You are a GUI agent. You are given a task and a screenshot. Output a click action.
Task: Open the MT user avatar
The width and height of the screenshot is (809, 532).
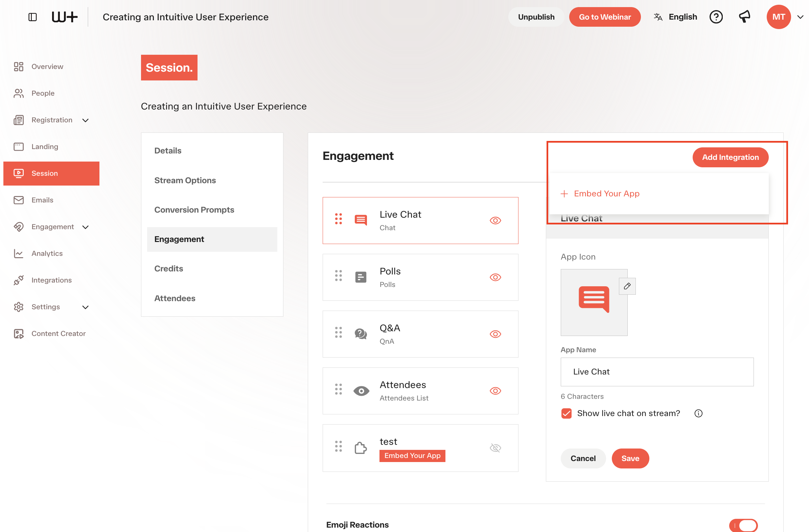pyautogui.click(x=779, y=17)
